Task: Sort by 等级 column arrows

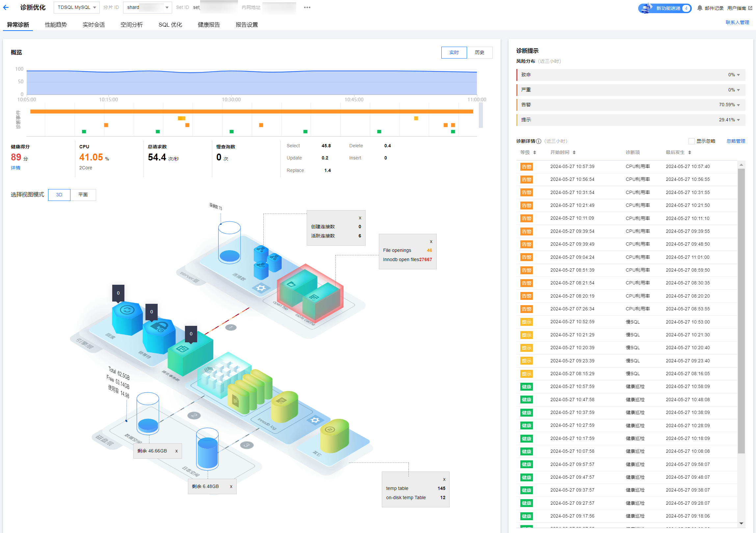Action: click(534, 152)
